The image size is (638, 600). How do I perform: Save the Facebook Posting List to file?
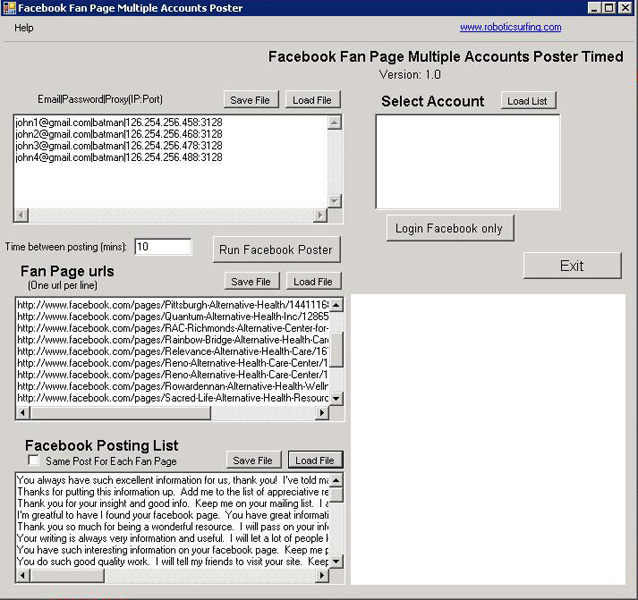coord(253,460)
